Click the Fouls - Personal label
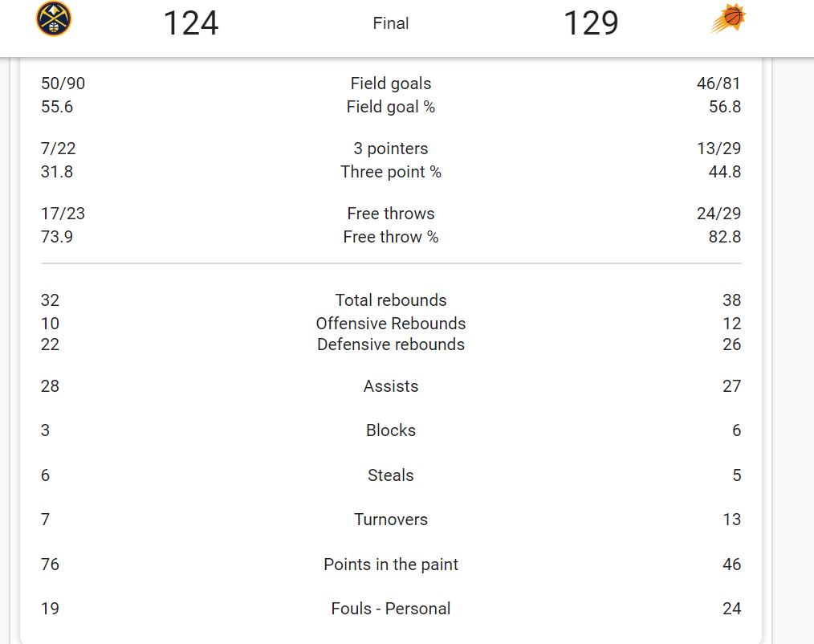 click(x=391, y=609)
